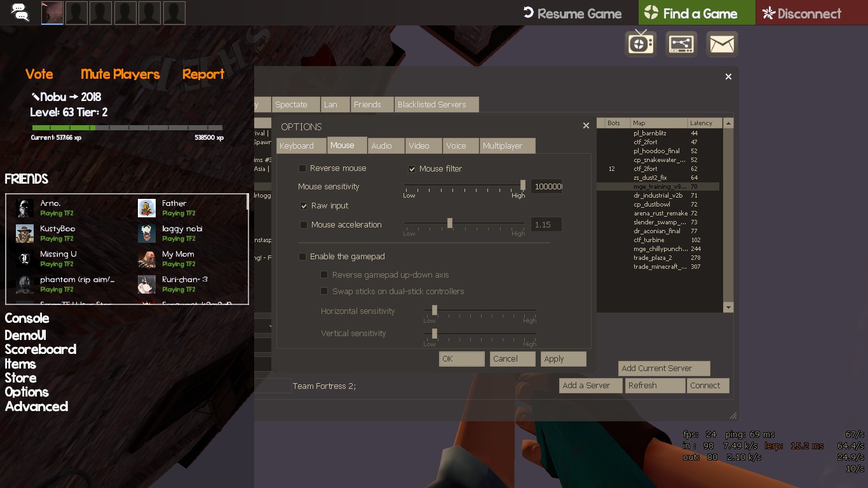Toggle Swap sticks on dual-stick controllers
The width and height of the screenshot is (868, 488).
point(325,292)
